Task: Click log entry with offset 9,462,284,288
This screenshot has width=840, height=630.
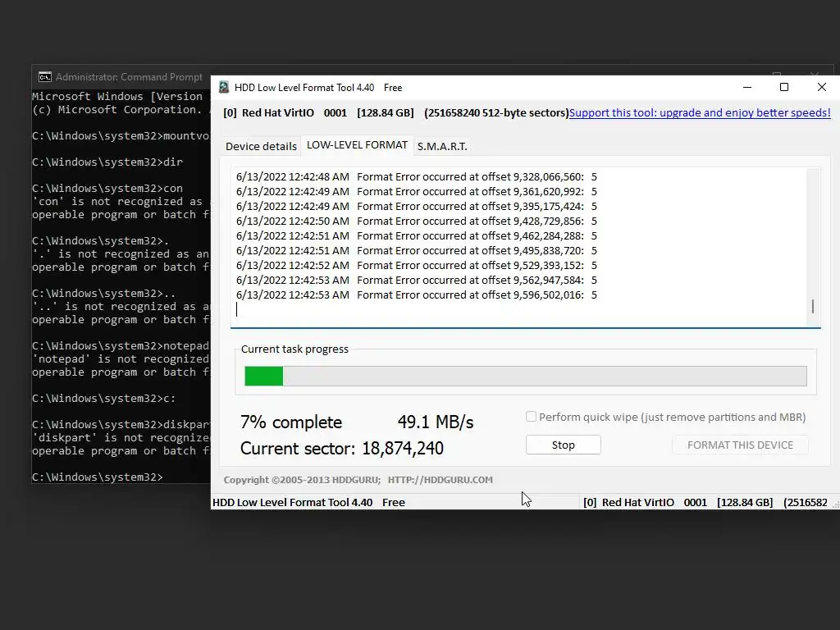Action: [416, 235]
